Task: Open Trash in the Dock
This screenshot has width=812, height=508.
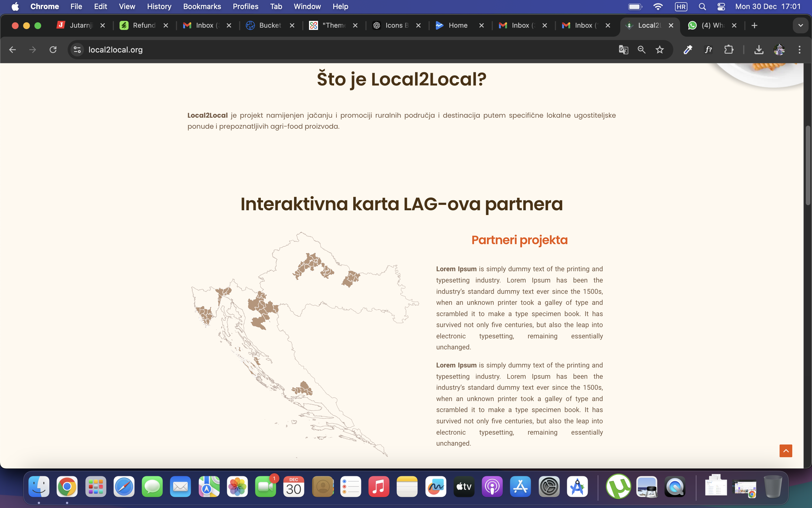Action: tap(773, 487)
